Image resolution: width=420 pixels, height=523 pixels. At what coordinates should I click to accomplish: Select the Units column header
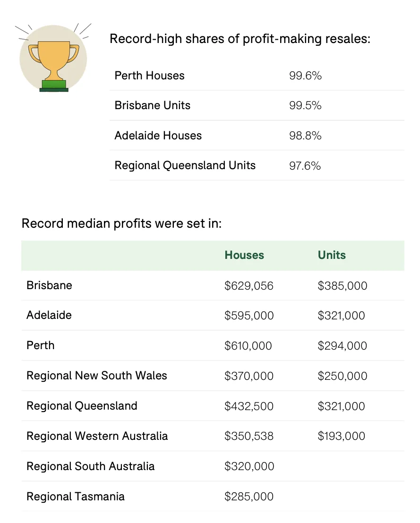332,255
